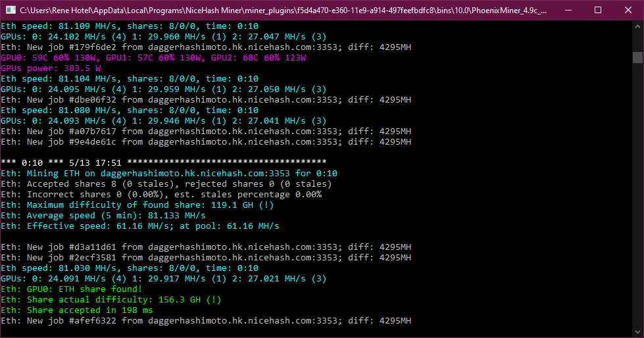Click the vertical scrollbar thumb
Screen dimensions: 644x338
point(637,57)
